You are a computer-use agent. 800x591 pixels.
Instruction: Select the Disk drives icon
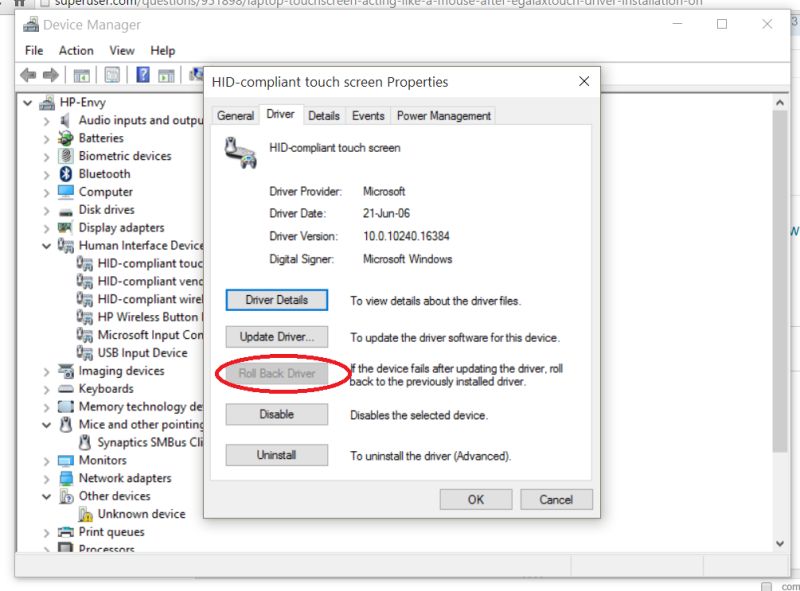[x=66, y=211]
